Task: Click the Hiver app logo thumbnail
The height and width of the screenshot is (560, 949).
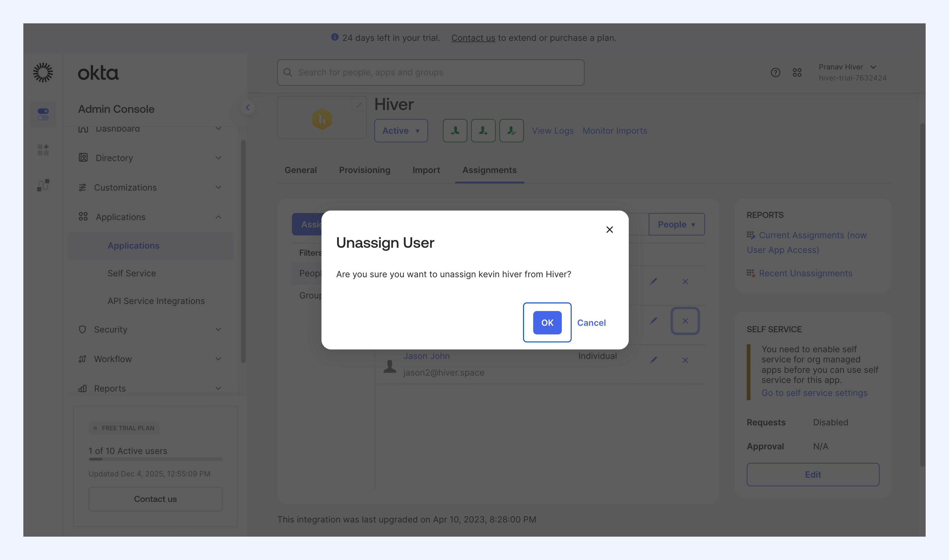Action: [x=322, y=119]
